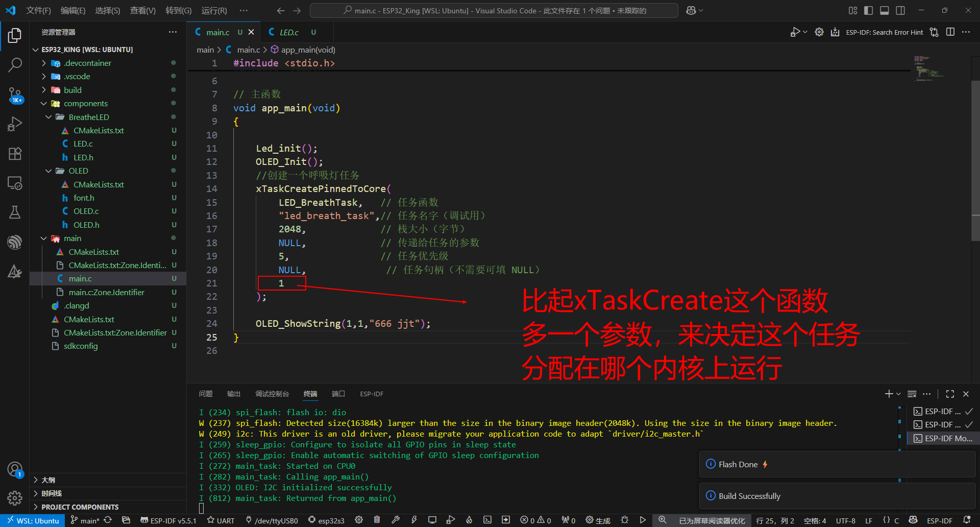Switch to the 问题 panel tab

coord(206,394)
